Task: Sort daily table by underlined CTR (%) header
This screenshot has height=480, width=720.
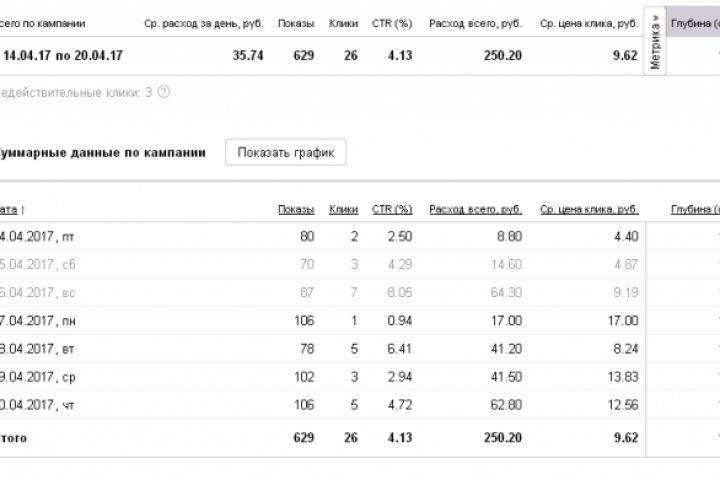Action: point(392,210)
